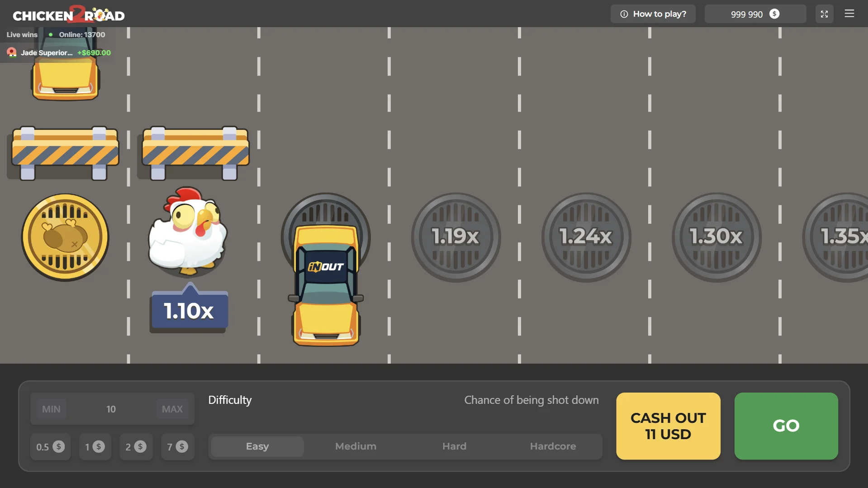Click the gold roasted chicken coin
Image resolution: width=868 pixels, height=488 pixels.
pos(65,237)
